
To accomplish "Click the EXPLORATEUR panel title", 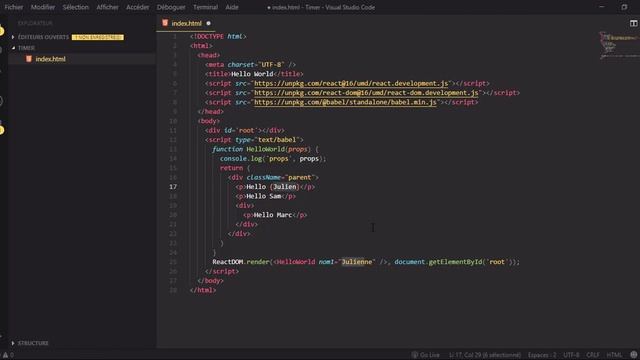I will 35,23.
